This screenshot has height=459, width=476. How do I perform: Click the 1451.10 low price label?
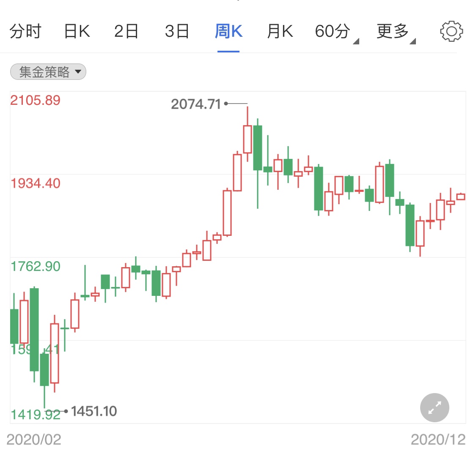pyautogui.click(x=94, y=410)
